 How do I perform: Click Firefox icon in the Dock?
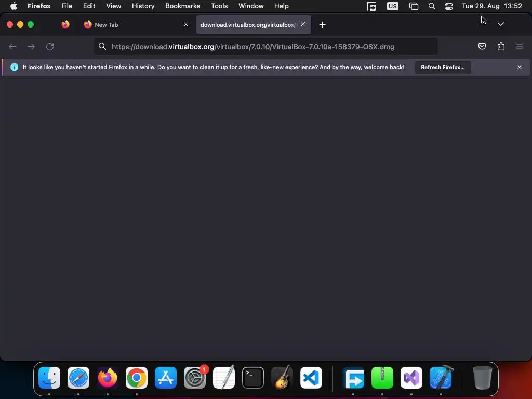(108, 378)
